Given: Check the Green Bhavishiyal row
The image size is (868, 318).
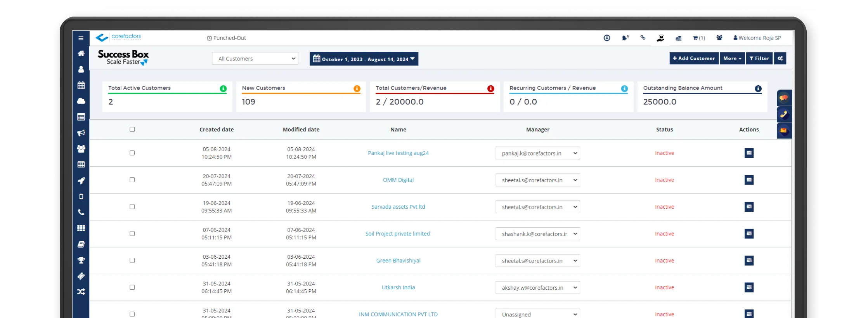Looking at the screenshot, I should tap(132, 261).
